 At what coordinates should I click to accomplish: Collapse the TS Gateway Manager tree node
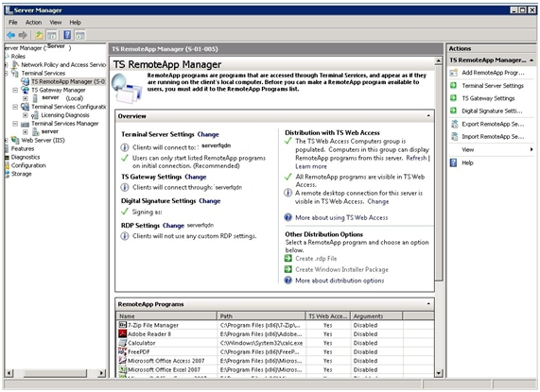(x=15, y=90)
